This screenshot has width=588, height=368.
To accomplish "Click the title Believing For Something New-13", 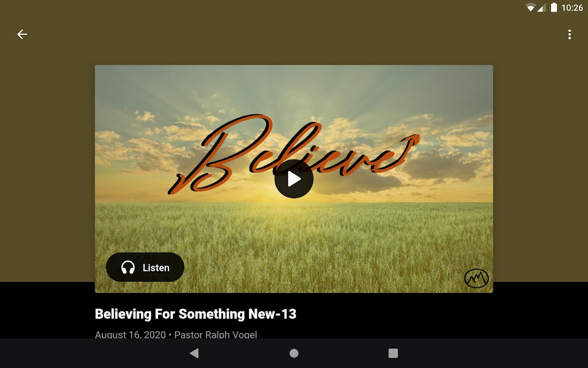I will [195, 314].
